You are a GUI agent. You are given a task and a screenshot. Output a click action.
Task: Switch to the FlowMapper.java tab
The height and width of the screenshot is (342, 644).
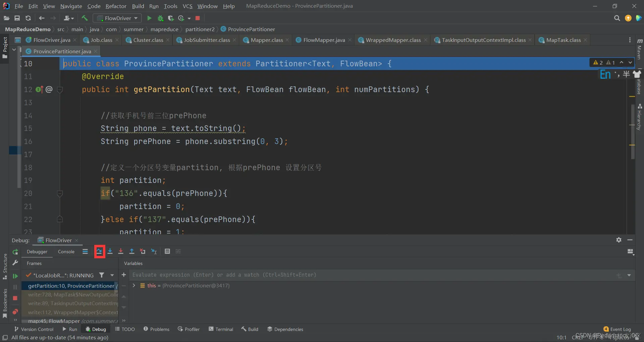pyautogui.click(x=324, y=40)
